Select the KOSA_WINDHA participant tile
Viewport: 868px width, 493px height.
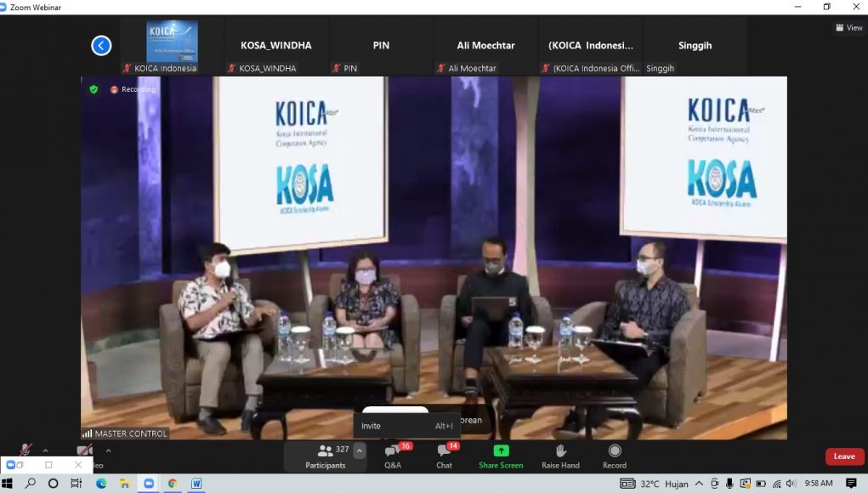point(276,46)
